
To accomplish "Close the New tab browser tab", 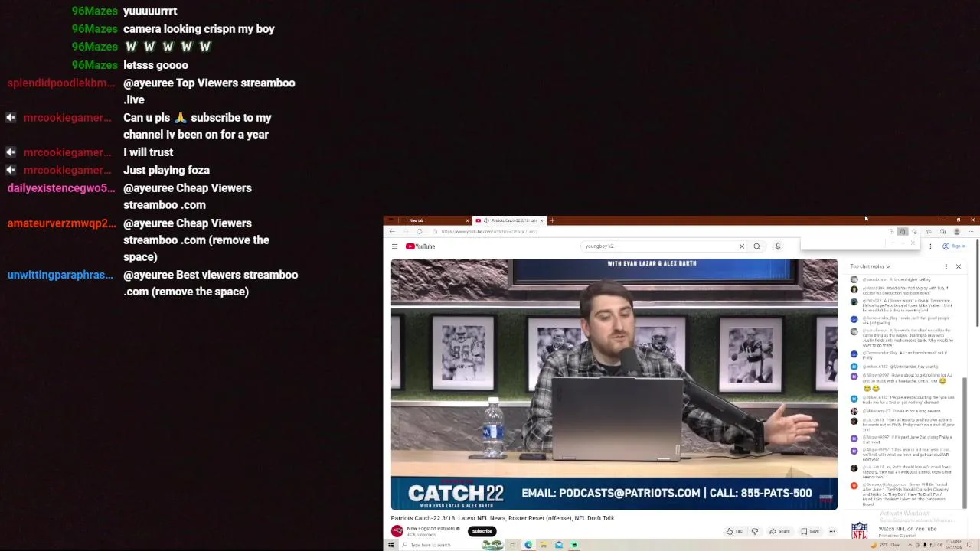I will [x=467, y=220].
